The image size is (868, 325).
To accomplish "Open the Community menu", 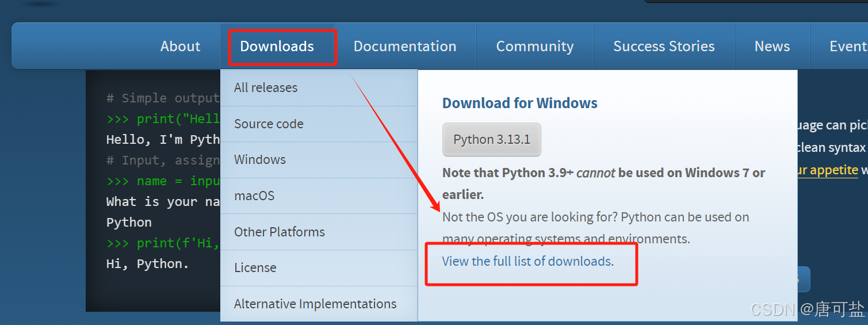I will tap(535, 47).
